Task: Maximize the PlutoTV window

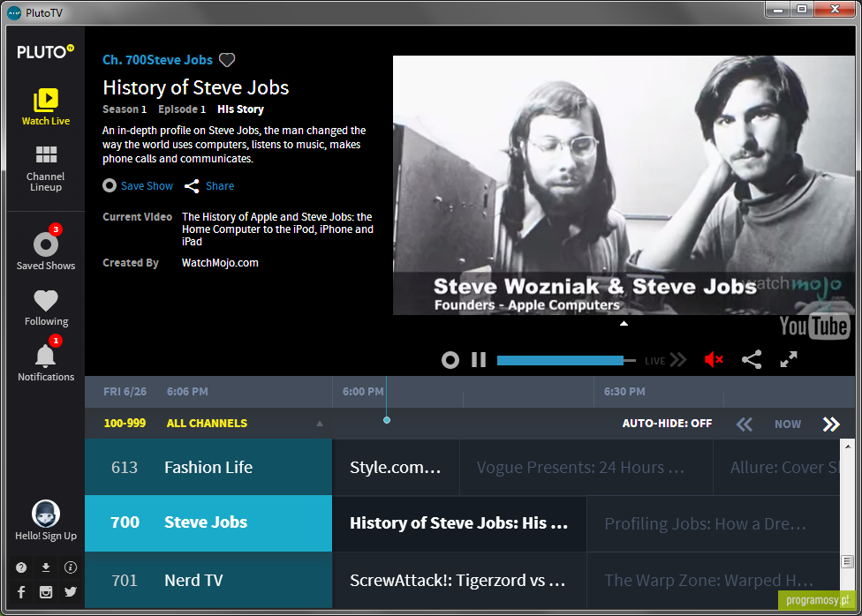Action: [x=802, y=9]
